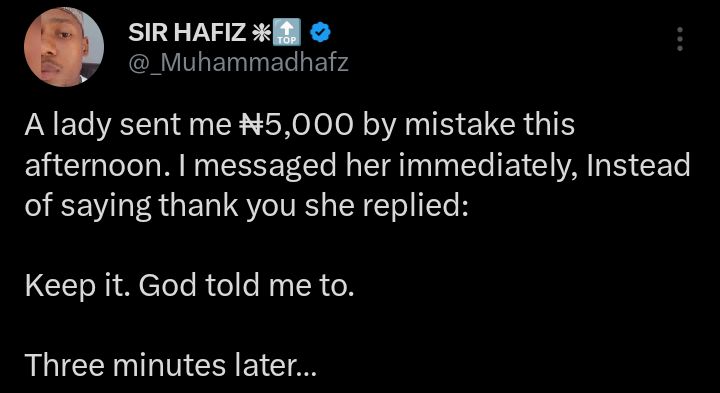This screenshot has width=720, height=393.
Task: Select the line "Keep it. God told me to."
Action: coord(190,288)
